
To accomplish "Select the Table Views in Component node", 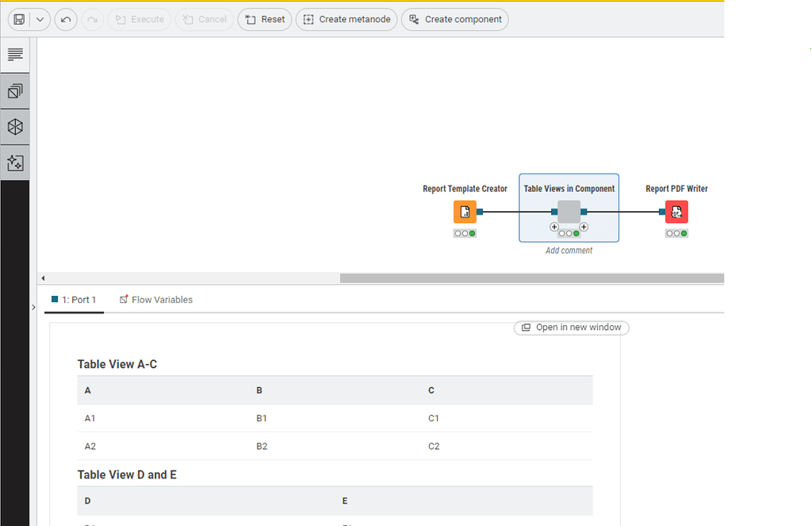I will pos(569,212).
